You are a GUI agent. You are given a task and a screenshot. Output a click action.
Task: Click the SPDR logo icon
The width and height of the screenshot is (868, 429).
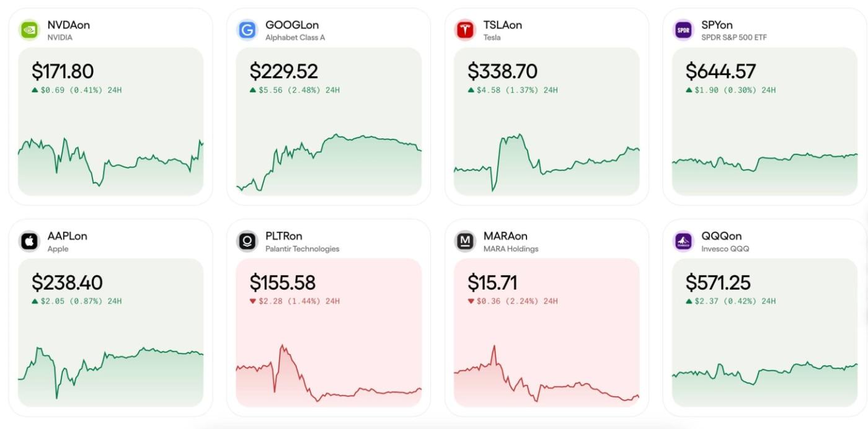[x=683, y=30]
